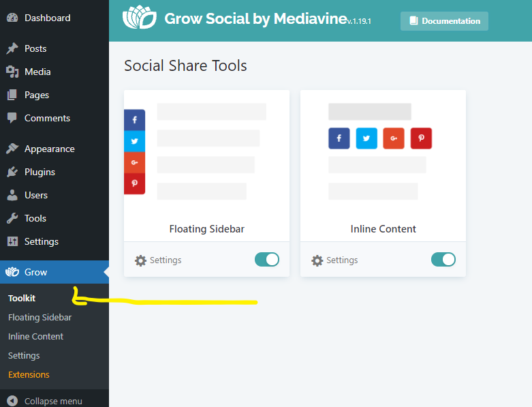Image resolution: width=532 pixels, height=407 pixels.
Task: Click the Media library icon
Action: click(12, 72)
